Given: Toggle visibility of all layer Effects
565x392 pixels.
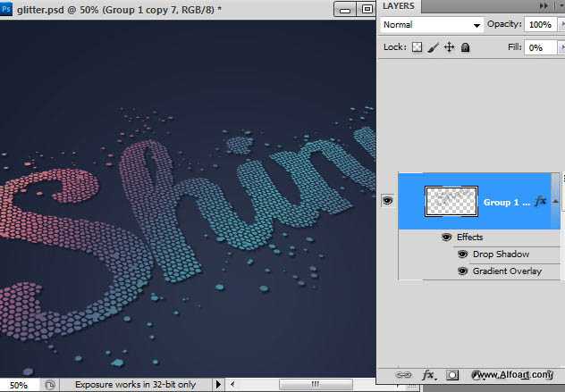Looking at the screenshot, I should 447,238.
